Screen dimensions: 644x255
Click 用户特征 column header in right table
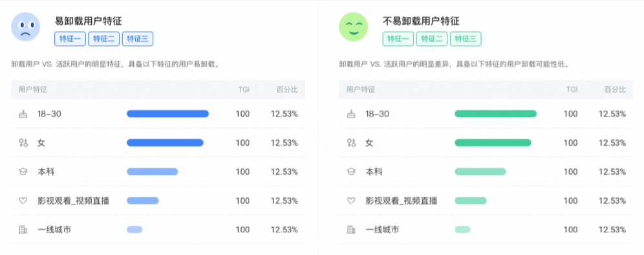(361, 90)
